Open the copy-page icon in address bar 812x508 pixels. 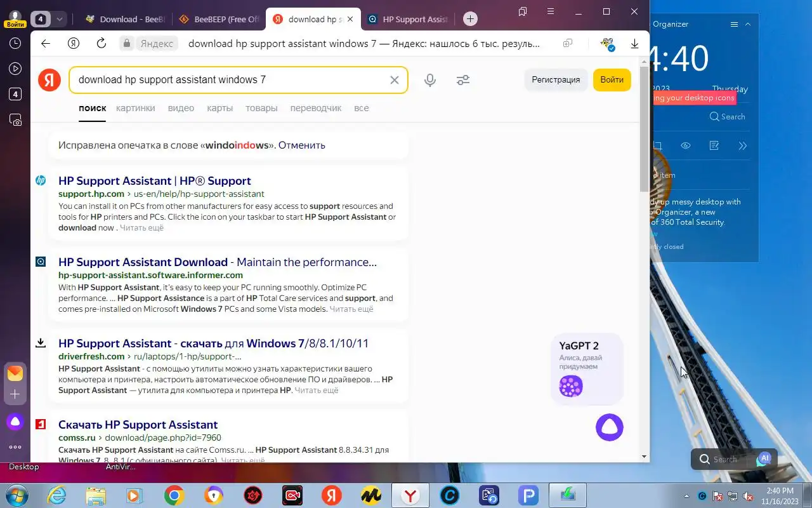coord(568,43)
